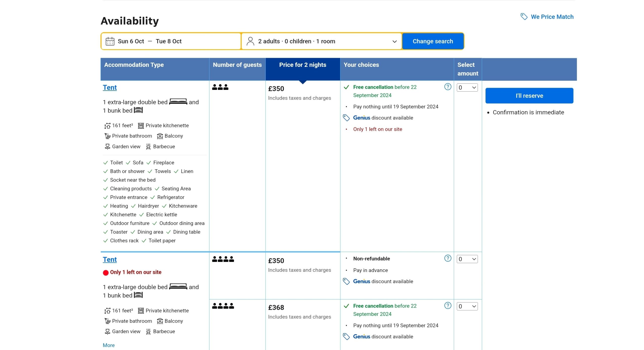Open the second Tent accommodation link
This screenshot has width=644, height=350.
[x=110, y=259]
